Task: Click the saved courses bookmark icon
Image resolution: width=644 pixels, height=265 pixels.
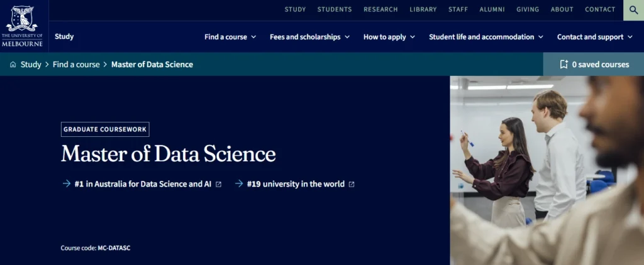Action: [564, 64]
